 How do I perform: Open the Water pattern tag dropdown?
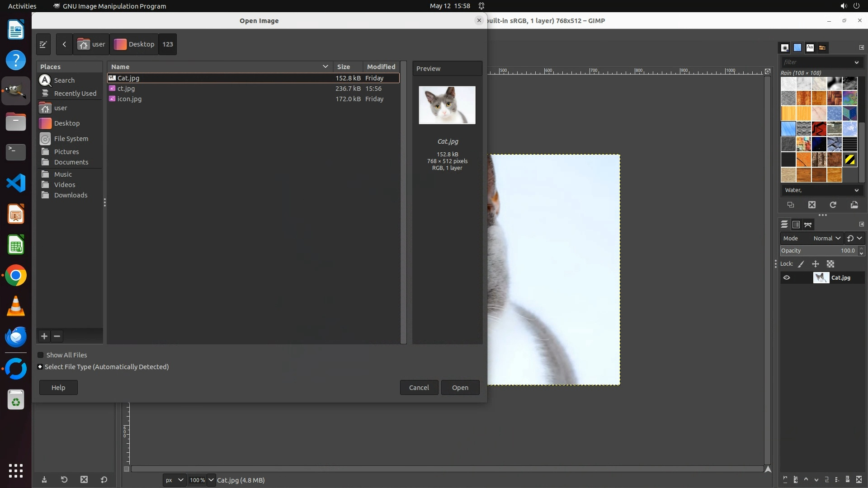(856, 190)
